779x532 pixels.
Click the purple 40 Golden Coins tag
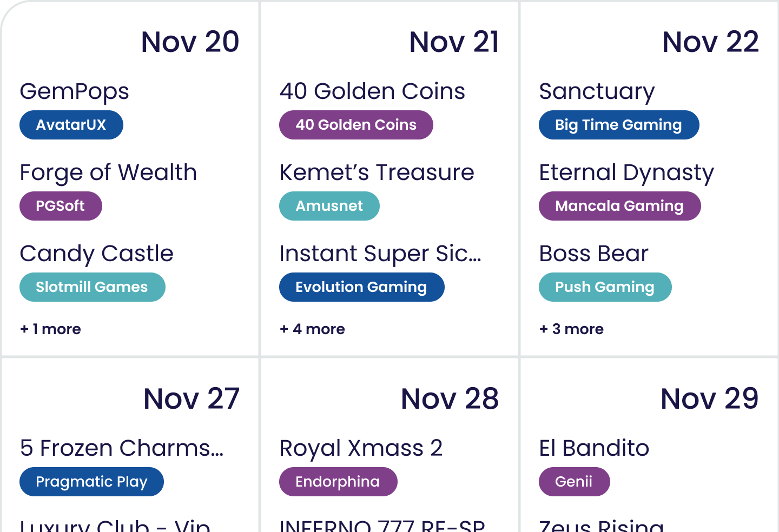click(356, 125)
